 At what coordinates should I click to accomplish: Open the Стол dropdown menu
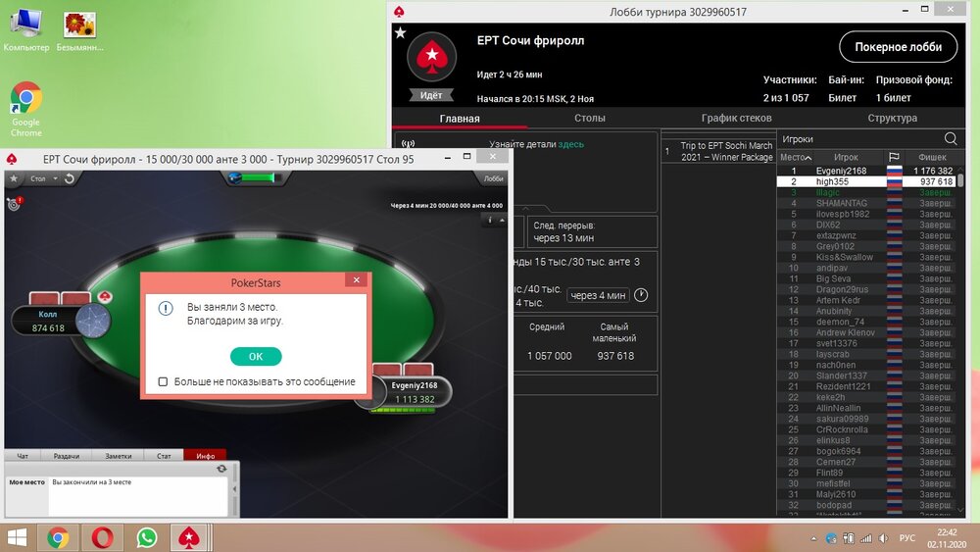point(44,178)
